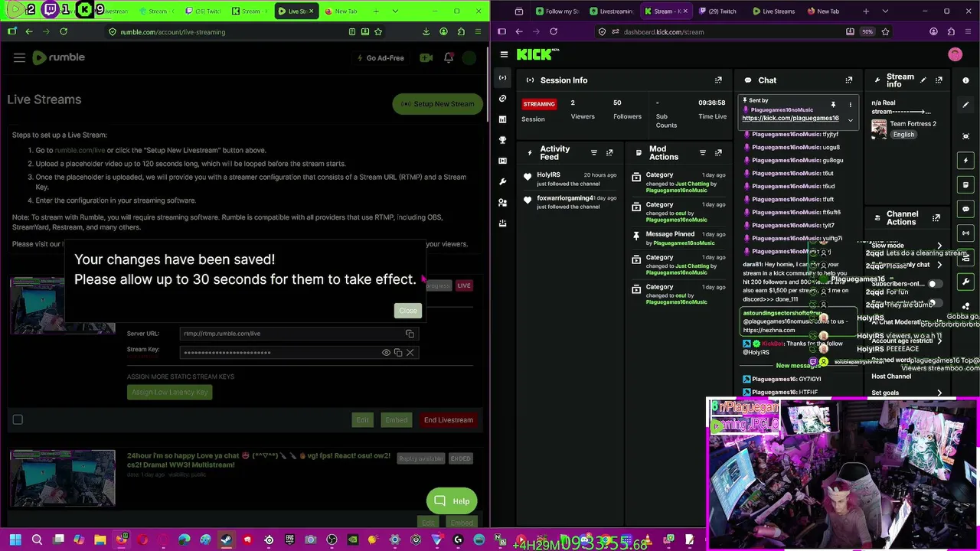Open info icon in Kick right sidebar
The height and width of the screenshot is (551, 980).
[x=965, y=80]
